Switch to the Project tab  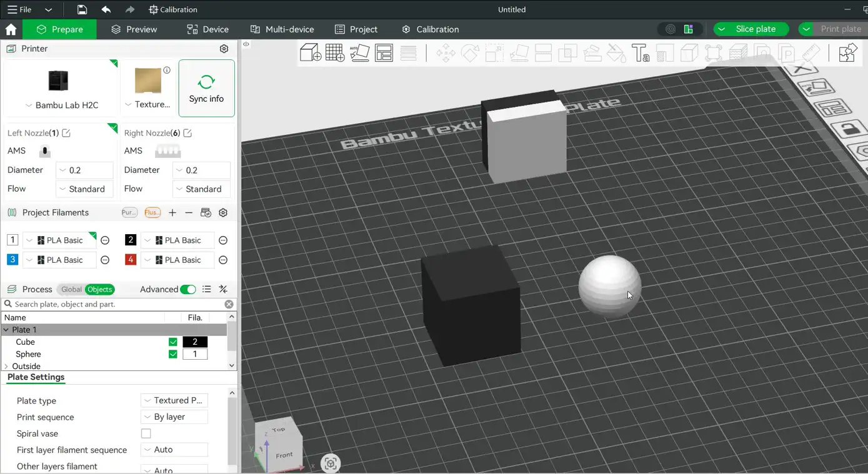click(356, 29)
